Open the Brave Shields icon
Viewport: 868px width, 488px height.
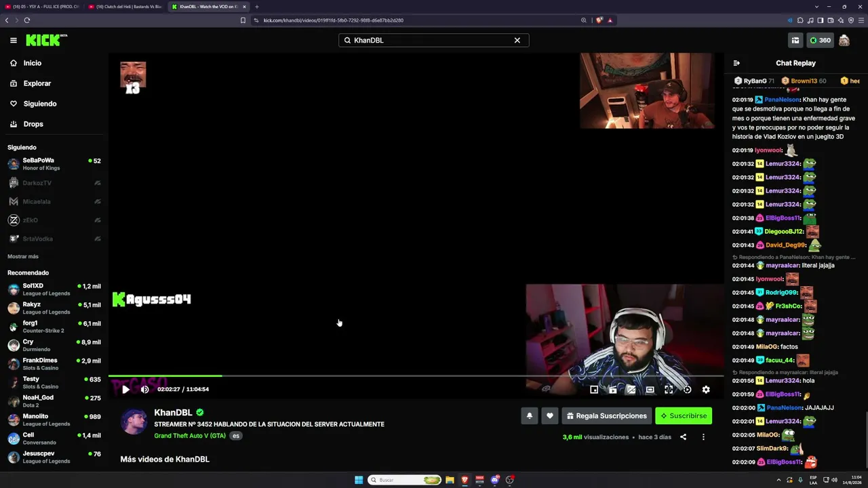click(x=599, y=20)
